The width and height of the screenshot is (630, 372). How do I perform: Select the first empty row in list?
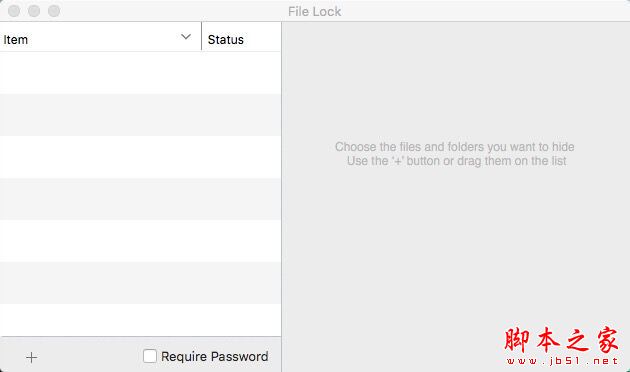click(x=140, y=73)
